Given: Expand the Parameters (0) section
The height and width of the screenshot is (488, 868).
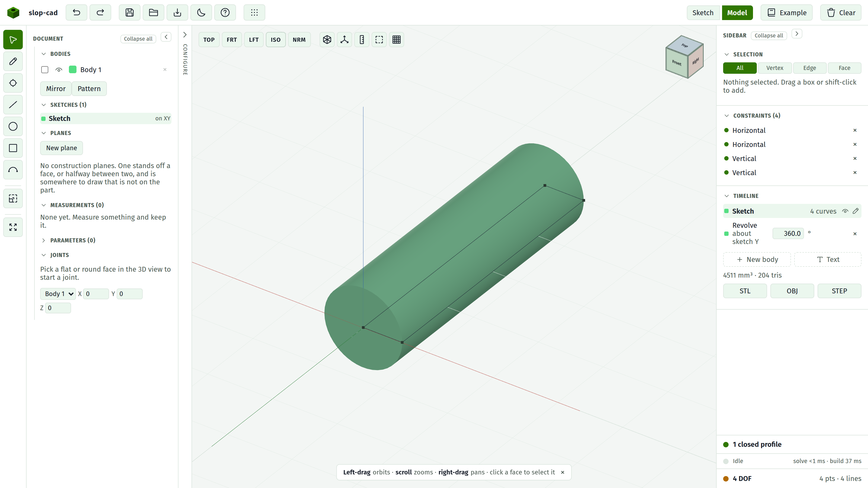Looking at the screenshot, I should pyautogui.click(x=43, y=240).
